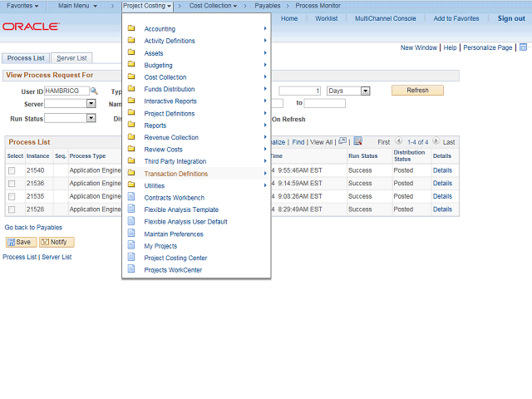Click the Funds Distribution folder icon

tap(131, 89)
